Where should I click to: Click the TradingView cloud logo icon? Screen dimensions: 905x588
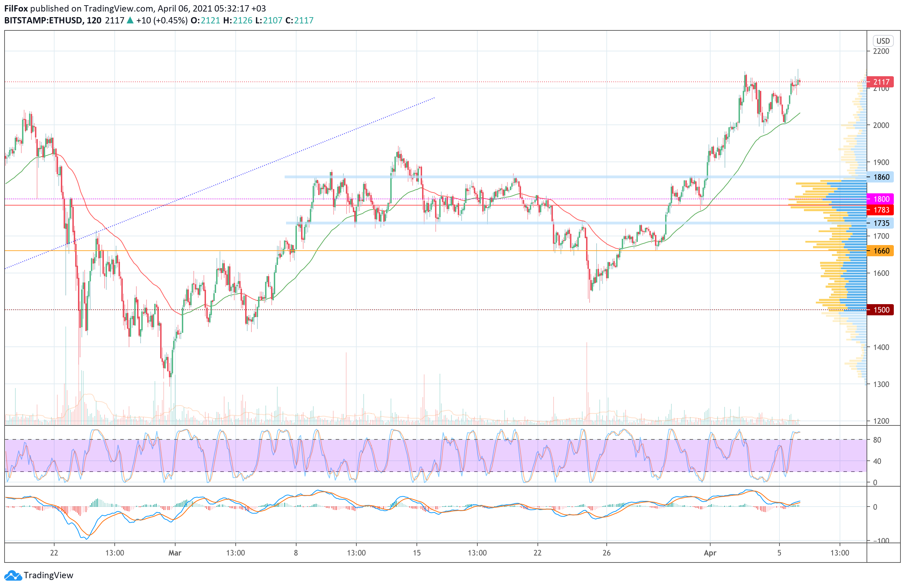13,575
